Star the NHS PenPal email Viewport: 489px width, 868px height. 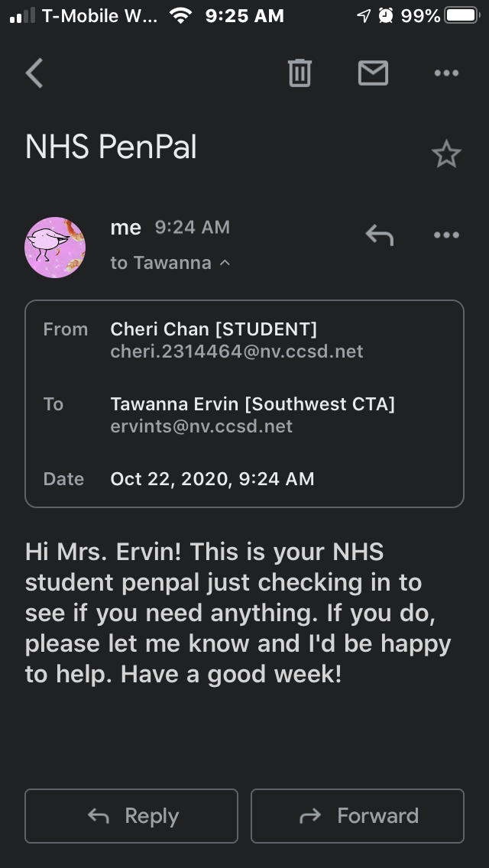tap(446, 155)
